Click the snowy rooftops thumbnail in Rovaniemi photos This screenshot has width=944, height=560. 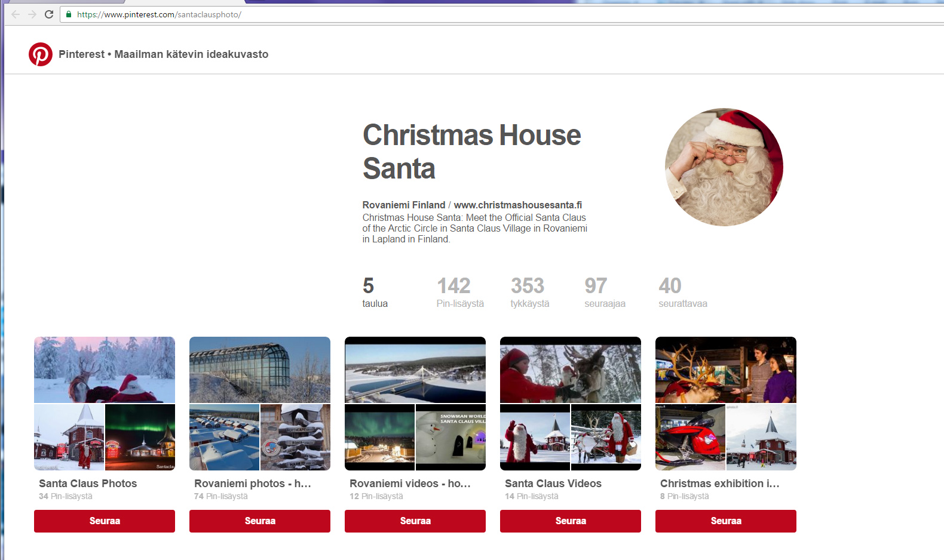[x=224, y=437]
